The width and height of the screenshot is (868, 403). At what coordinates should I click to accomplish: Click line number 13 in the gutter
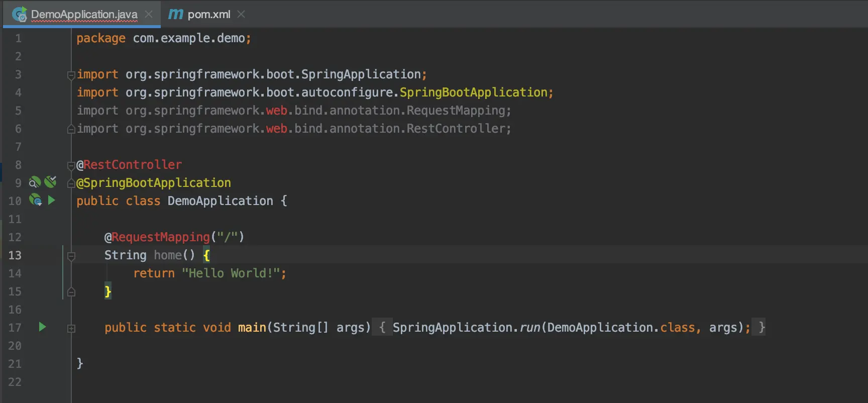point(15,255)
